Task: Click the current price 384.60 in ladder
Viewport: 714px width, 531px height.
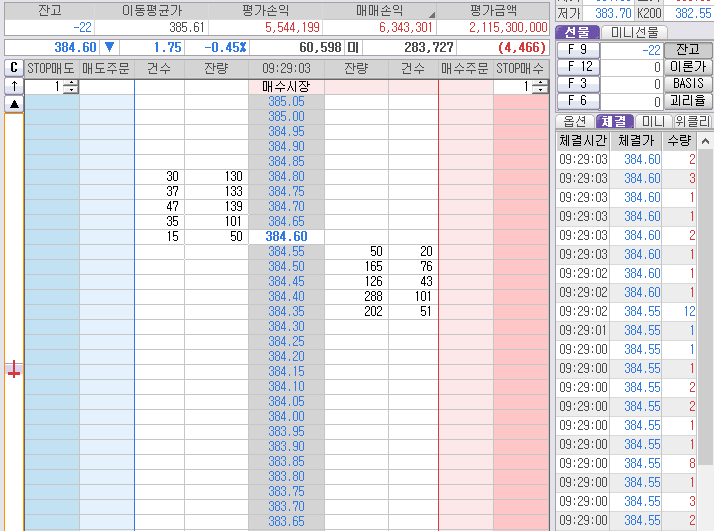Action: tap(286, 236)
